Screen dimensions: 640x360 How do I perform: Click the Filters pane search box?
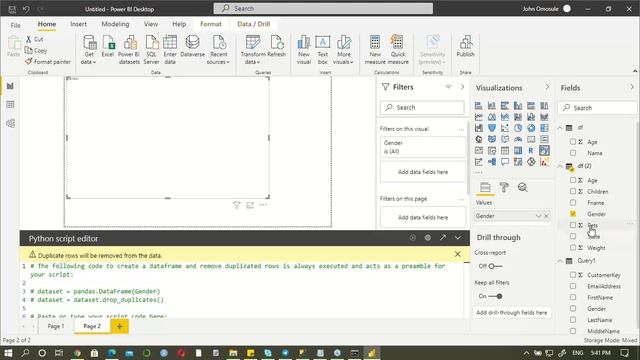pyautogui.click(x=422, y=107)
